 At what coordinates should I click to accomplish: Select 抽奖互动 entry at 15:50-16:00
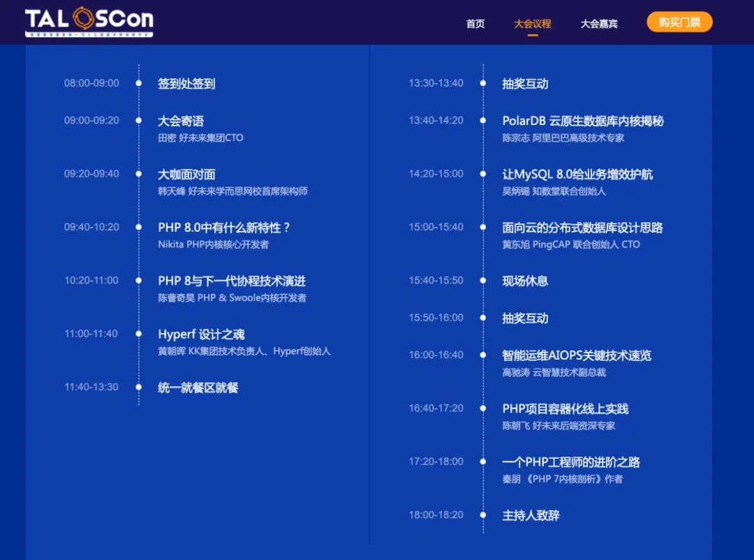point(525,318)
